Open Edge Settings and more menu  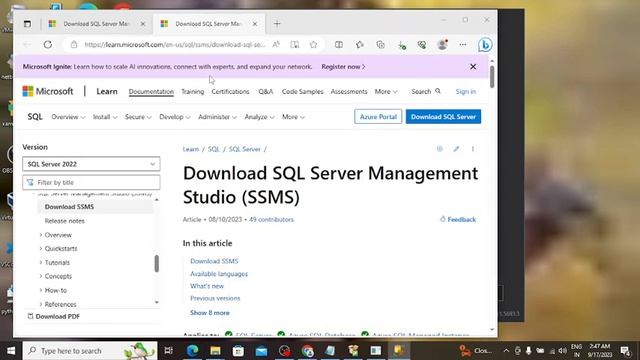(463, 44)
